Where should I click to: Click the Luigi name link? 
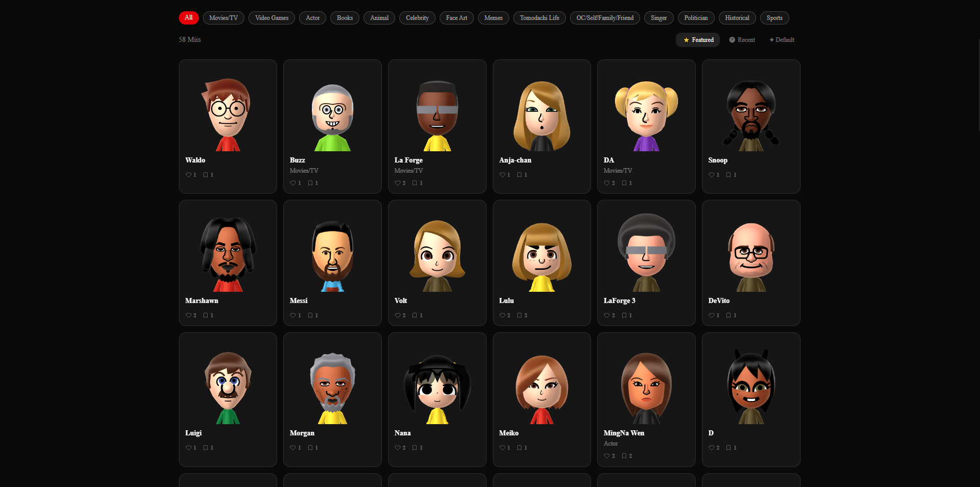pyautogui.click(x=193, y=433)
